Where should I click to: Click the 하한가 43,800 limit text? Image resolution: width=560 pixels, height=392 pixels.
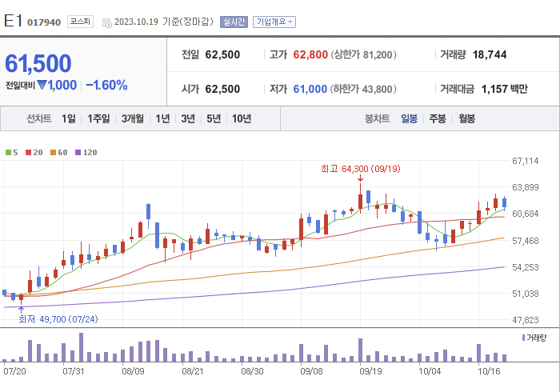[363, 89]
